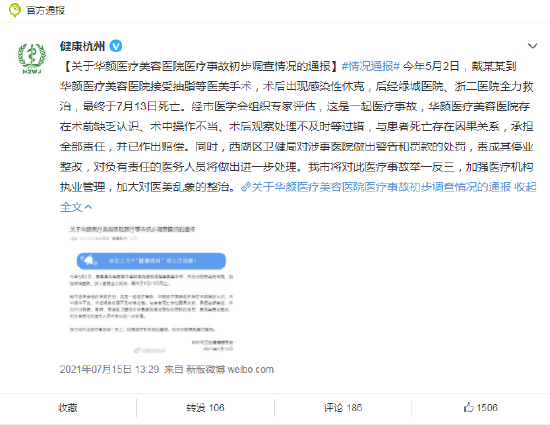
Task: Open comments via 评论 186
Action: (343, 407)
